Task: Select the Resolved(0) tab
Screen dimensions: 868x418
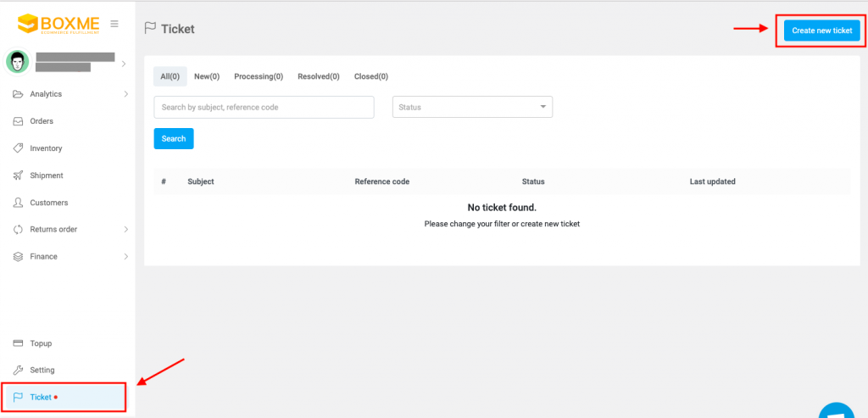Action: (319, 76)
